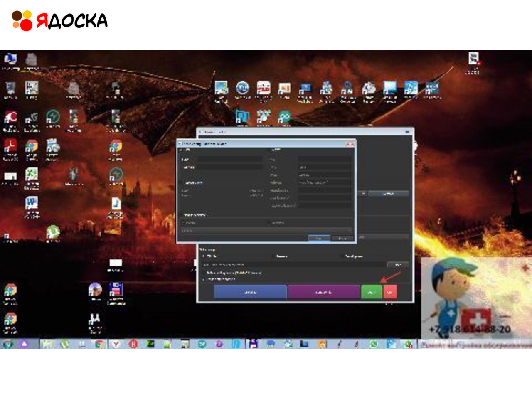Open the Yandex browser Y icon in the taskbar
This screenshot has width=532, height=399.
pyautogui.click(x=116, y=344)
